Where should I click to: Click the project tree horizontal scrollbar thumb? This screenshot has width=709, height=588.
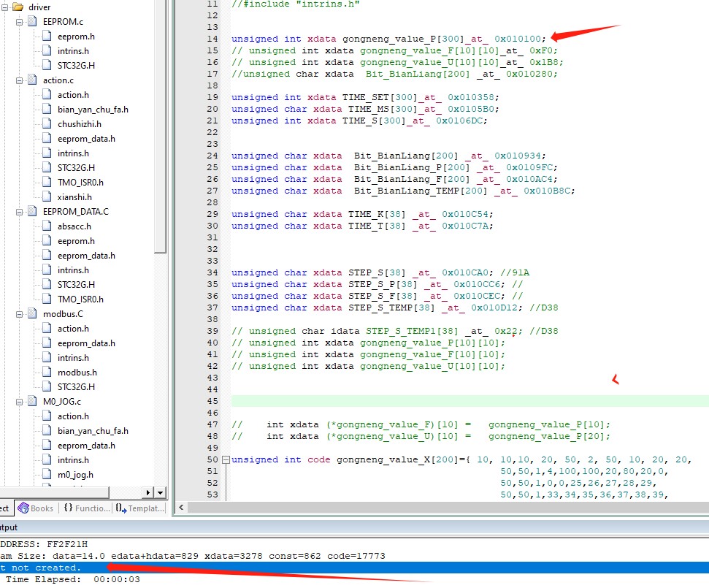tap(54, 492)
